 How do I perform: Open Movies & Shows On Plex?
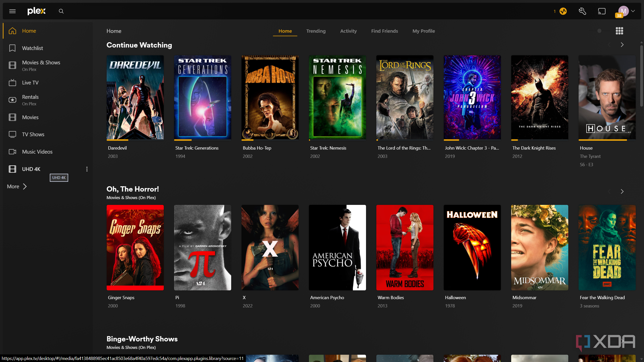pos(48,65)
